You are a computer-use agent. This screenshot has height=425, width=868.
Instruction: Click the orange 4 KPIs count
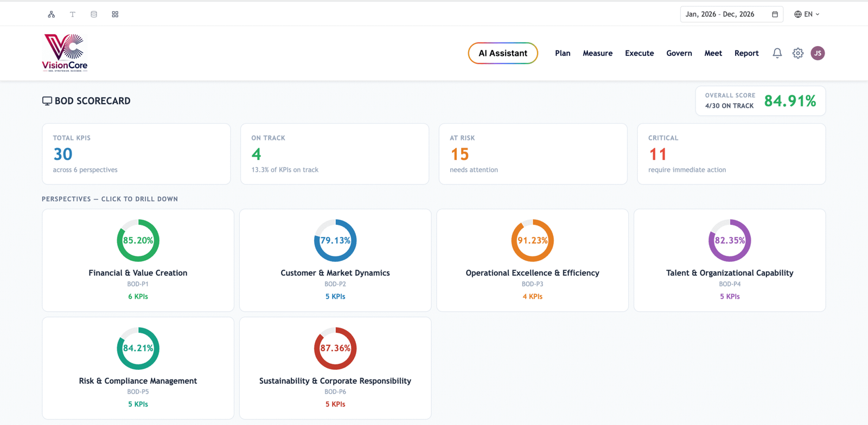point(533,297)
